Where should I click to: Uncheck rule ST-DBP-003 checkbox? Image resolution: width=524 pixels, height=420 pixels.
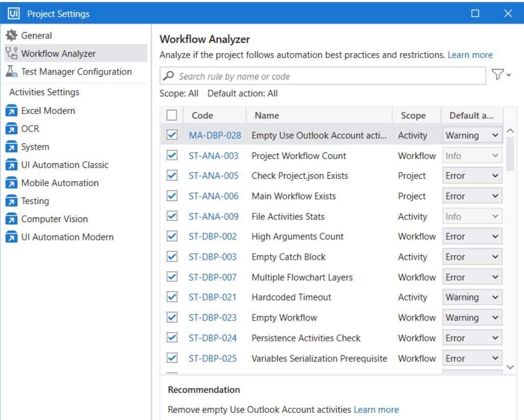(x=172, y=257)
